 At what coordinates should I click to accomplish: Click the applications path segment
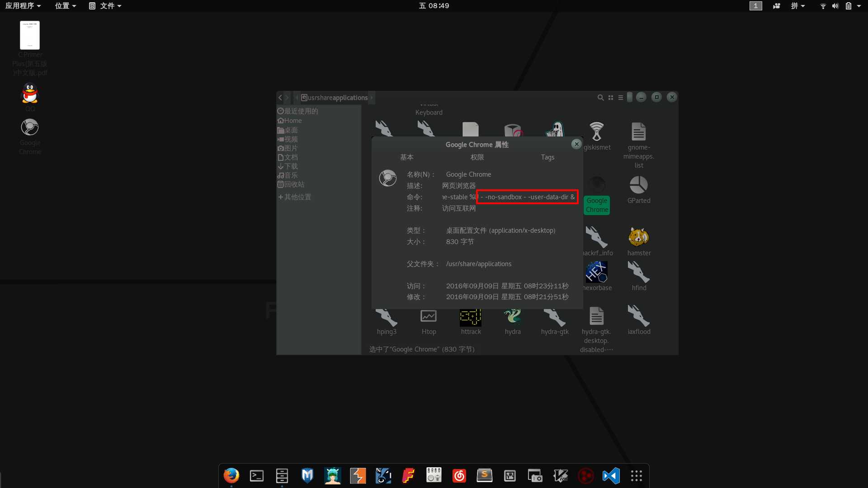coord(350,98)
